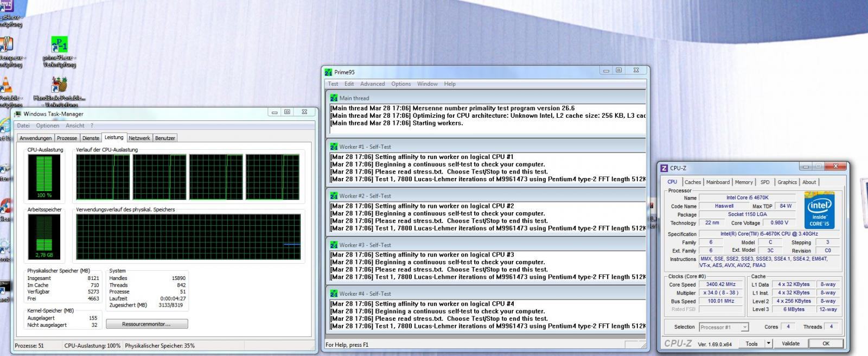Click the OK button in CPU-Z
Viewport: 868px width, 356px height.
pos(826,344)
